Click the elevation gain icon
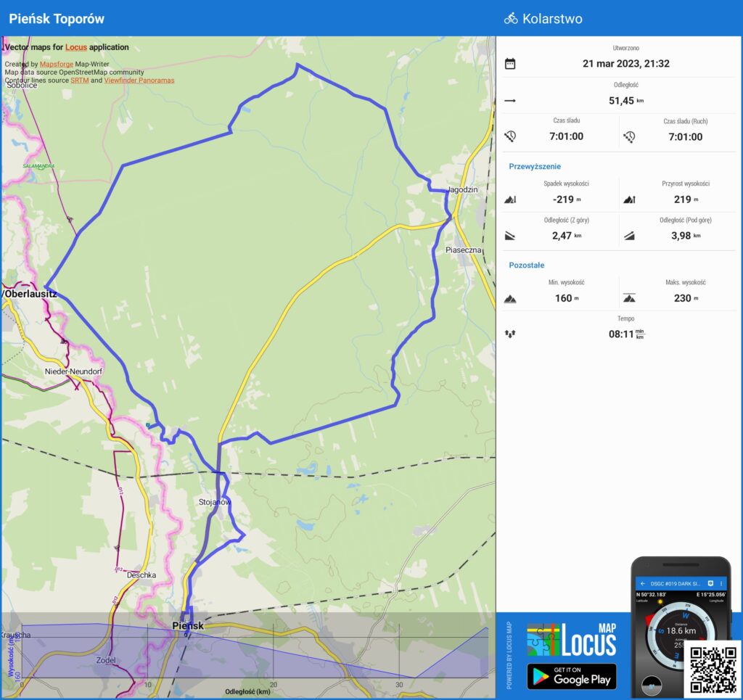Screen dimensions: 743x700 click(629, 199)
